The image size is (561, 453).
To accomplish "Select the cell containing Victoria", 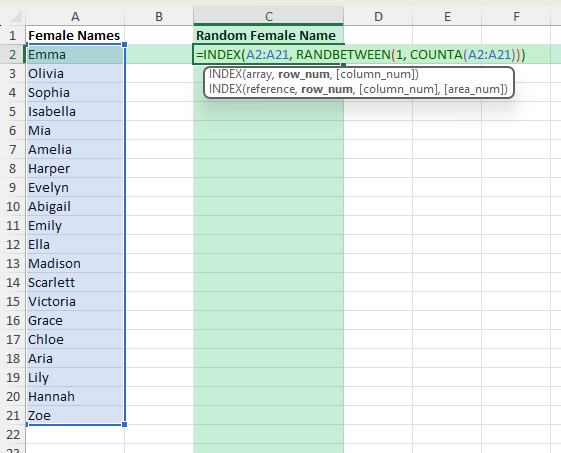I will coord(75,301).
